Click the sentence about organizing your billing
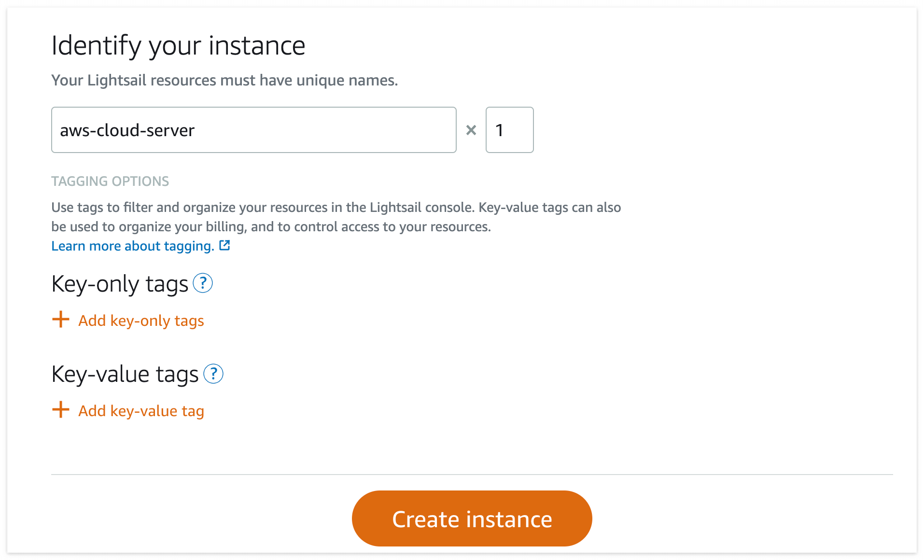 (x=271, y=227)
